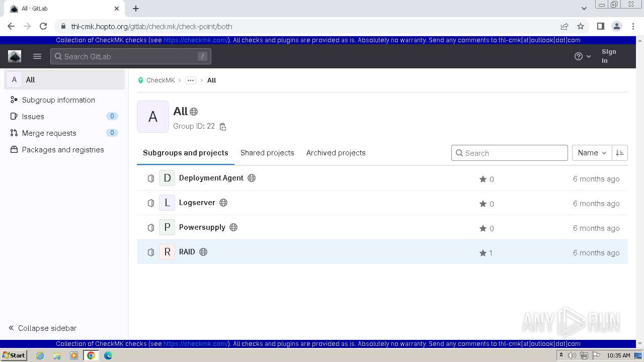Click the public globe icon next to All
644x362 pixels.
click(194, 112)
